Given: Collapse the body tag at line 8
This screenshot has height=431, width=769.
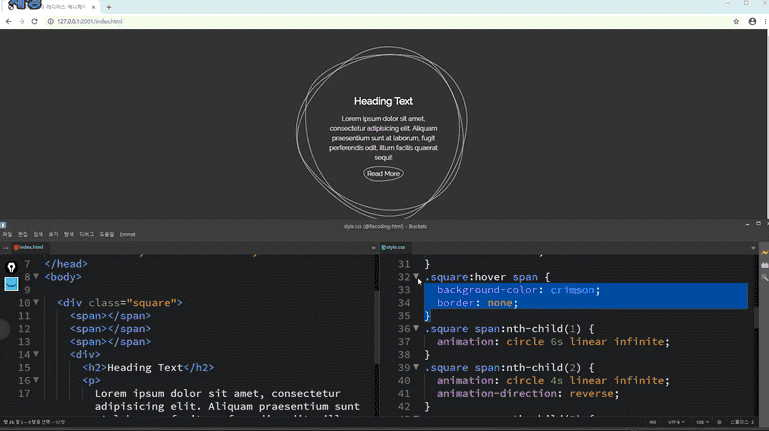Looking at the screenshot, I should (36, 277).
